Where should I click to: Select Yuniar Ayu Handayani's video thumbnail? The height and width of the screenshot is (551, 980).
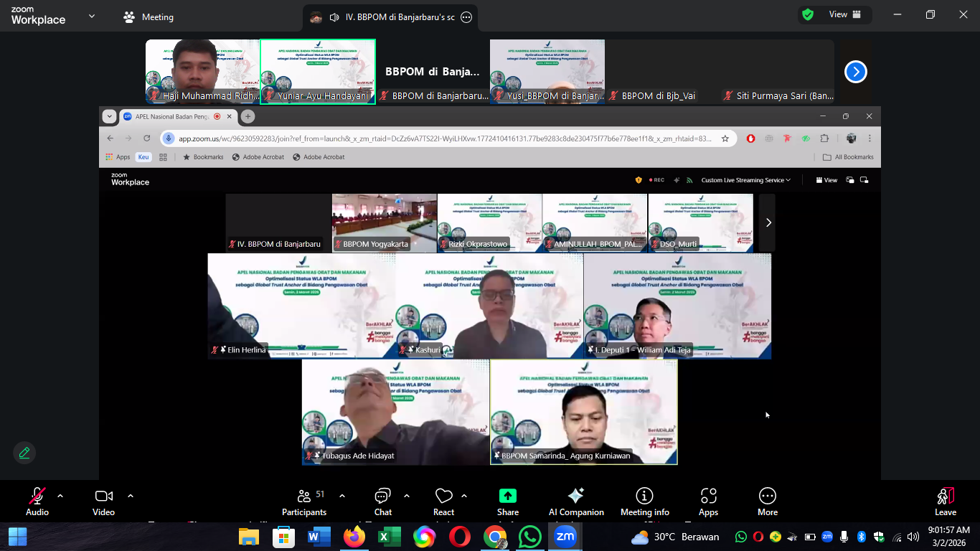point(318,72)
